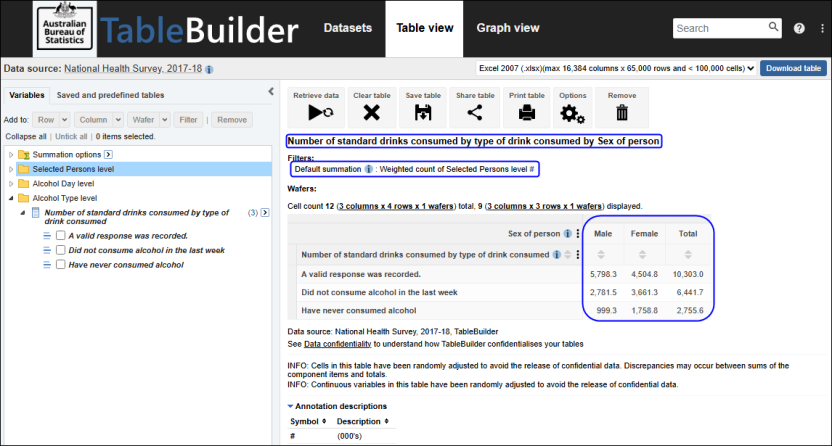The width and height of the screenshot is (832, 446).
Task: Collapse the variables panel with the left arrow
Action: (271, 92)
